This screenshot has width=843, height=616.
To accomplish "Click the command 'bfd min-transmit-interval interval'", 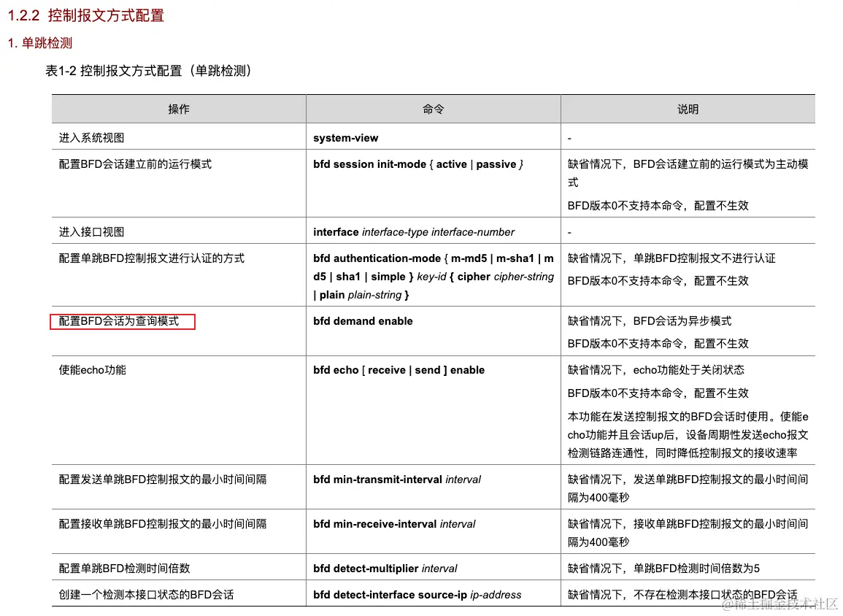I will pos(397,479).
